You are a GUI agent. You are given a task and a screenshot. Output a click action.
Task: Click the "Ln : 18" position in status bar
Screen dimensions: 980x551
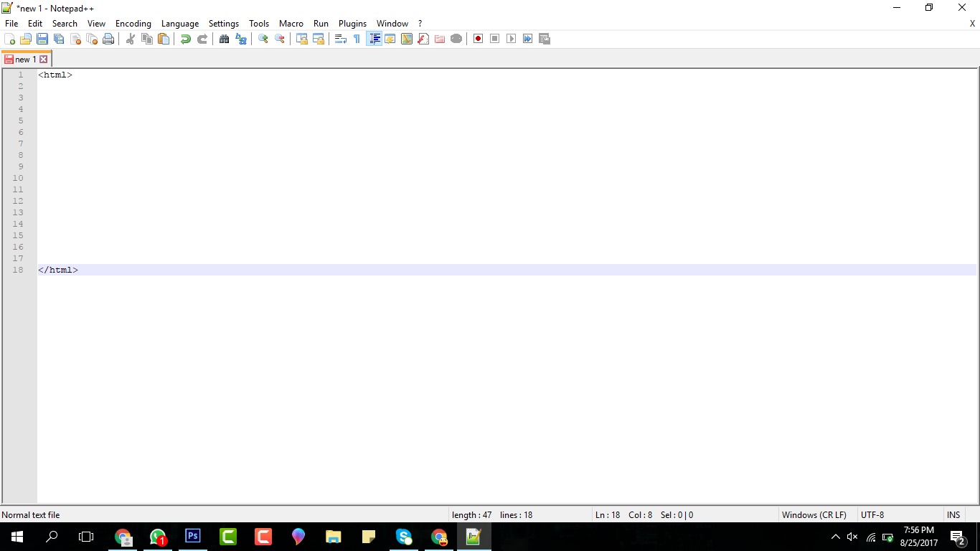pyautogui.click(x=608, y=515)
